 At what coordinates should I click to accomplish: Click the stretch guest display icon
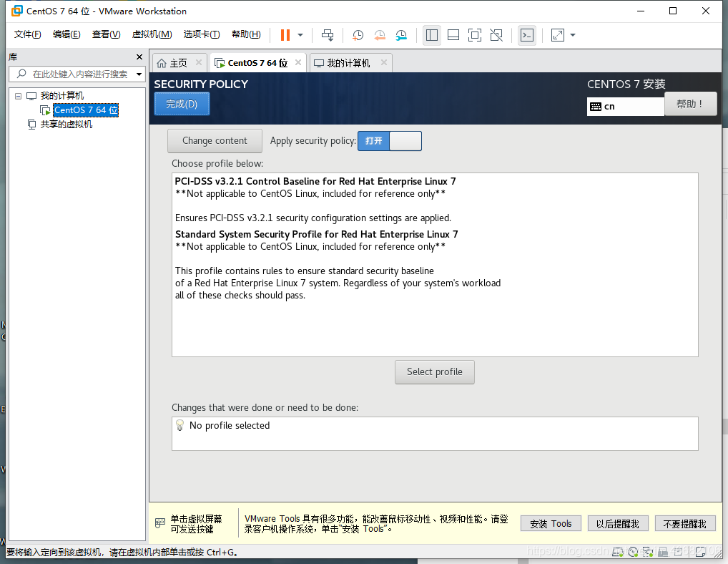558,35
